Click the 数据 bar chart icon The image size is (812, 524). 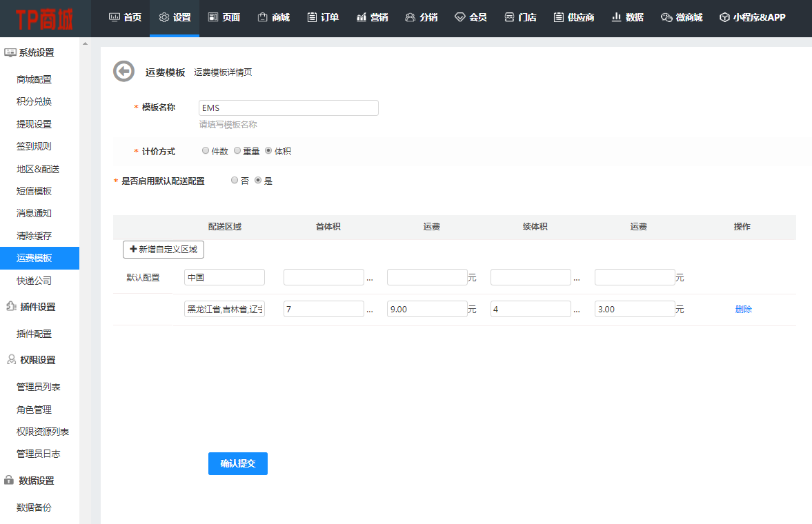pos(616,17)
